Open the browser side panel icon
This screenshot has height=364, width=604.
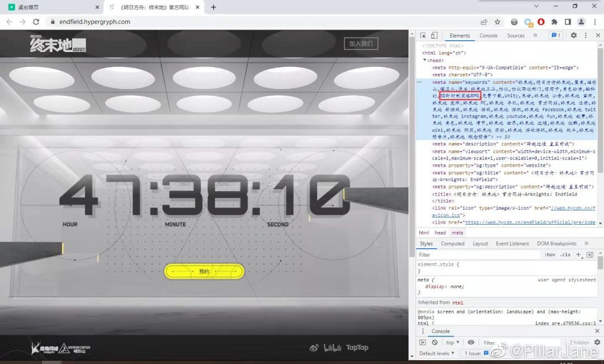(568, 22)
